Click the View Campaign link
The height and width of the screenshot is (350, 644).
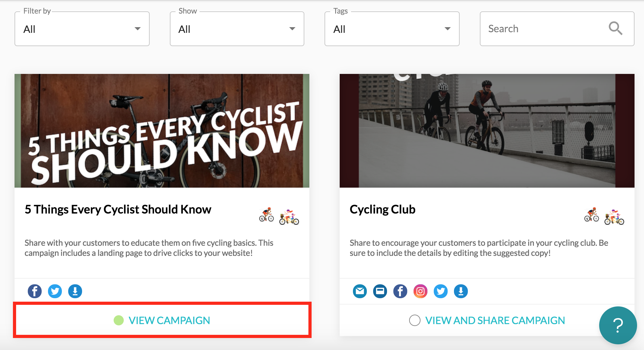tap(169, 320)
